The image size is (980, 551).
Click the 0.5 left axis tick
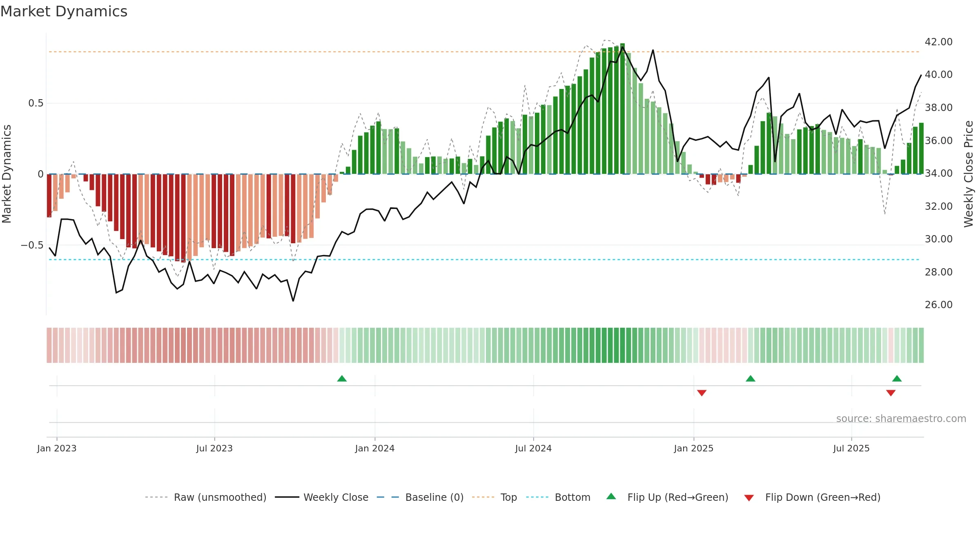36,103
